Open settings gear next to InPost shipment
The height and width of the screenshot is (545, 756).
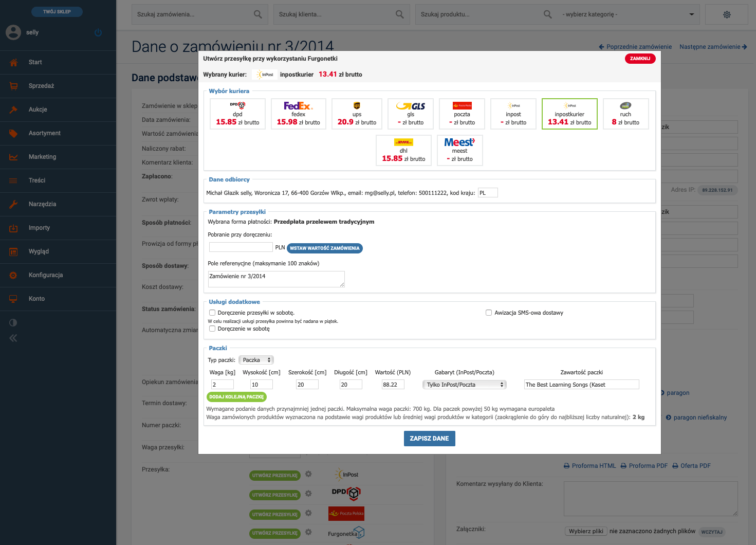pos(308,474)
